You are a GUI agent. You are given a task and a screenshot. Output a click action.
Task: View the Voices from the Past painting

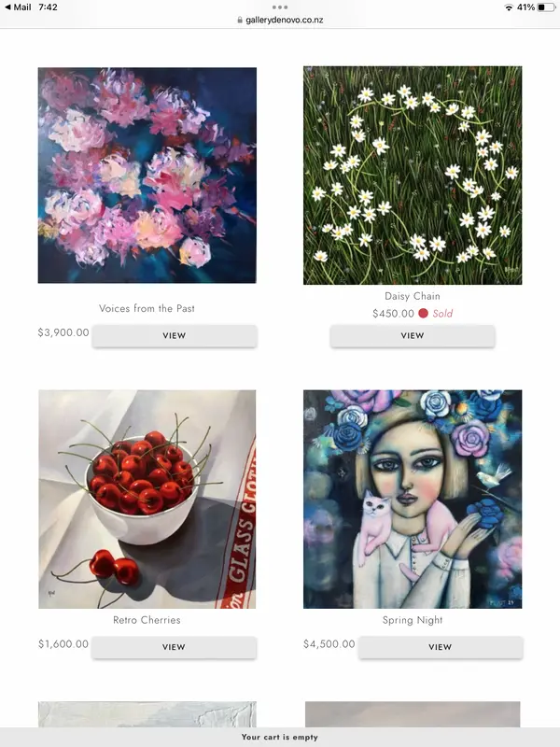[x=175, y=335]
